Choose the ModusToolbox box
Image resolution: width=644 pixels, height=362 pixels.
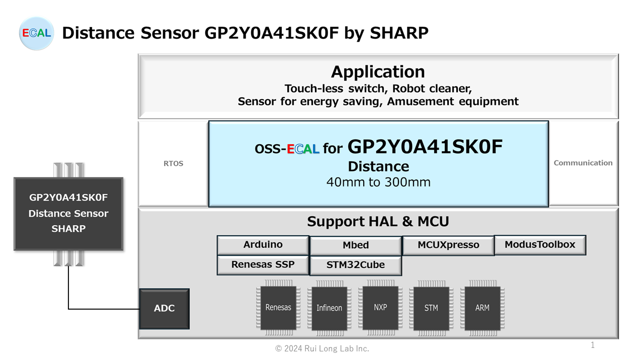(x=540, y=244)
